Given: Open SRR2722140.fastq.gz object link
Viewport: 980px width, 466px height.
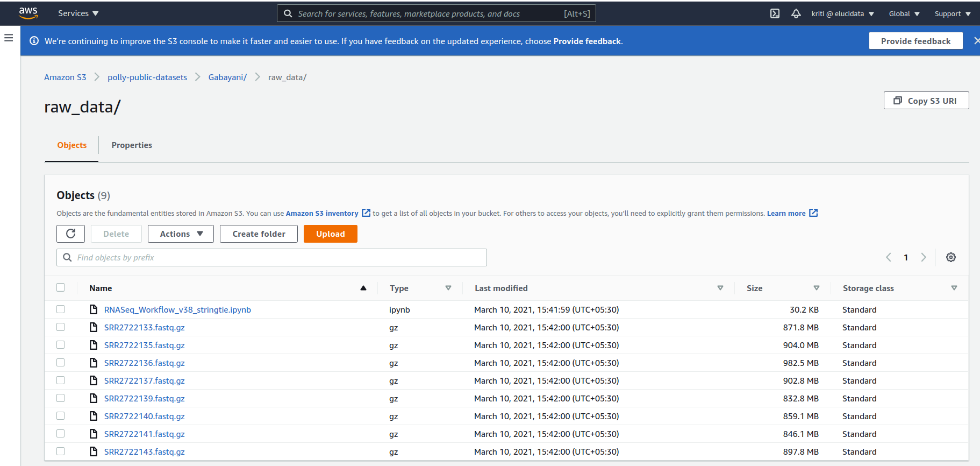Looking at the screenshot, I should (145, 416).
